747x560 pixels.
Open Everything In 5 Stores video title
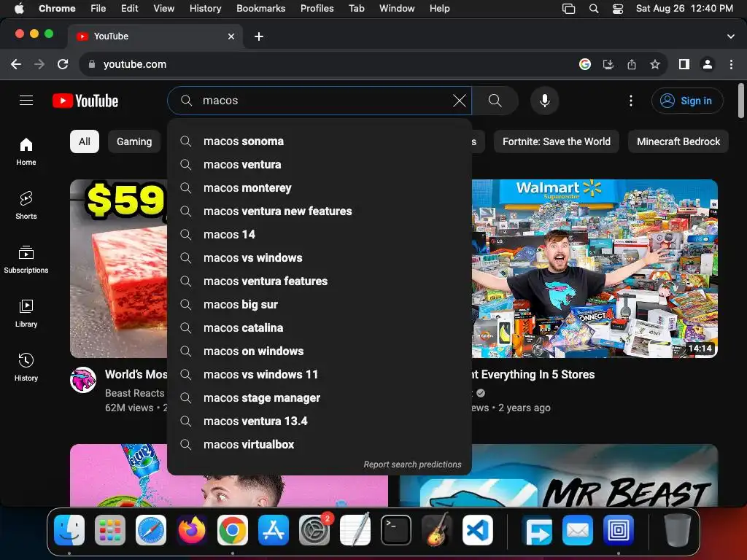click(533, 374)
